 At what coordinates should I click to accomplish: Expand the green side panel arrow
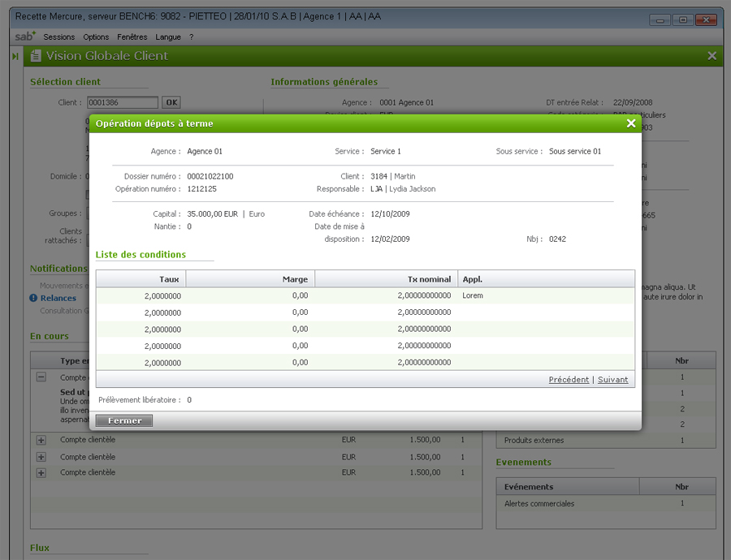(15, 56)
